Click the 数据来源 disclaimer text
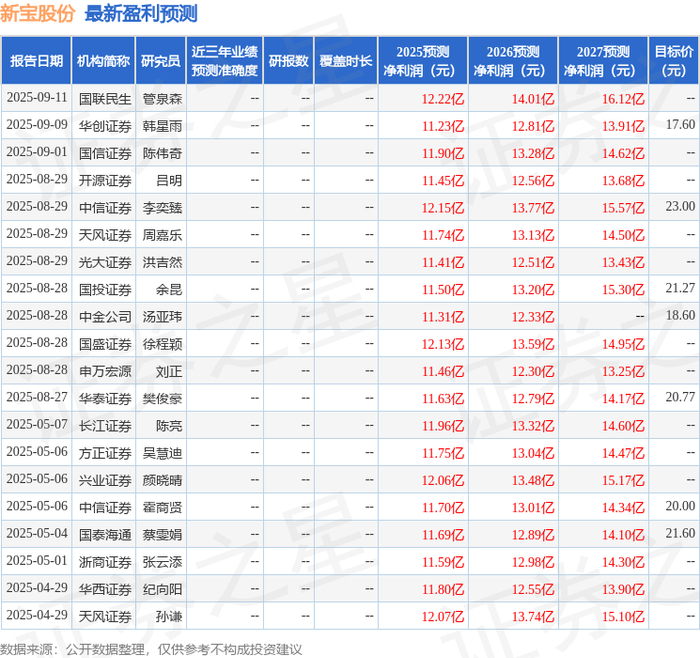 pyautogui.click(x=151, y=649)
